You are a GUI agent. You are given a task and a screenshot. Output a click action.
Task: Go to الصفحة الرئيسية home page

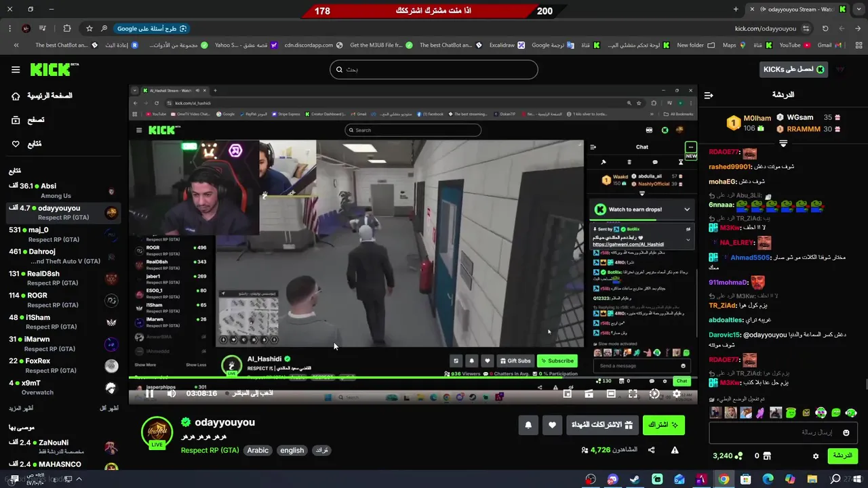[x=42, y=96]
